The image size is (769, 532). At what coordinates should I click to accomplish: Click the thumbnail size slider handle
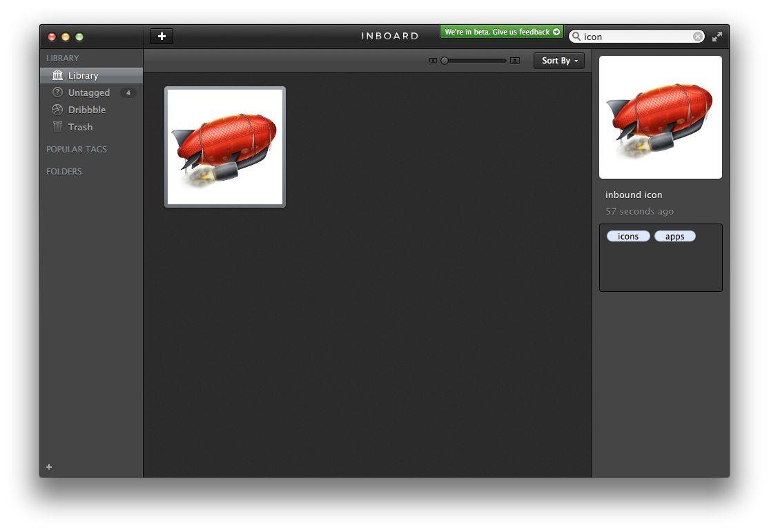pyautogui.click(x=445, y=61)
